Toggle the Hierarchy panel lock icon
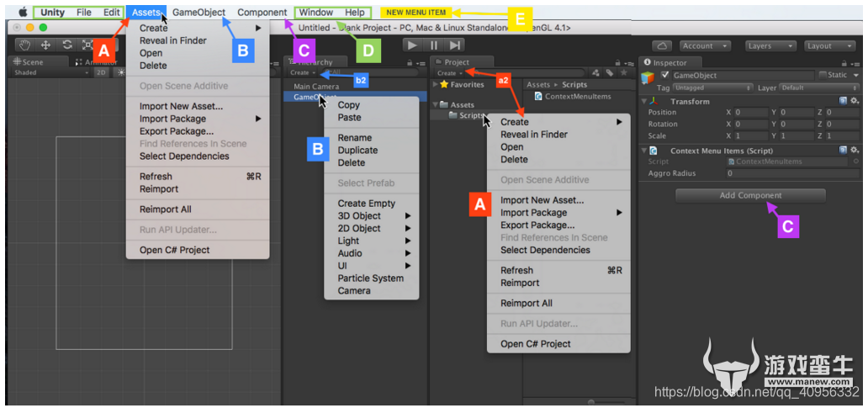 409,64
